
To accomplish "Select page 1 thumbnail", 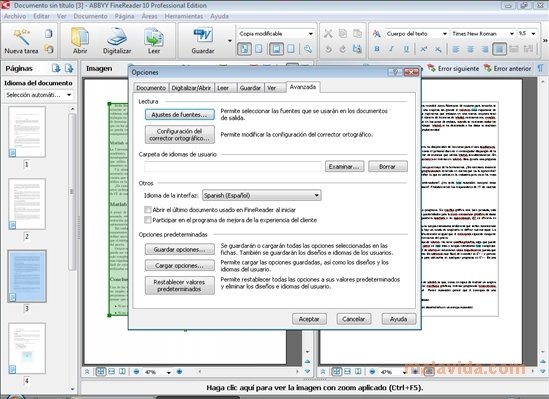I will tap(27, 132).
